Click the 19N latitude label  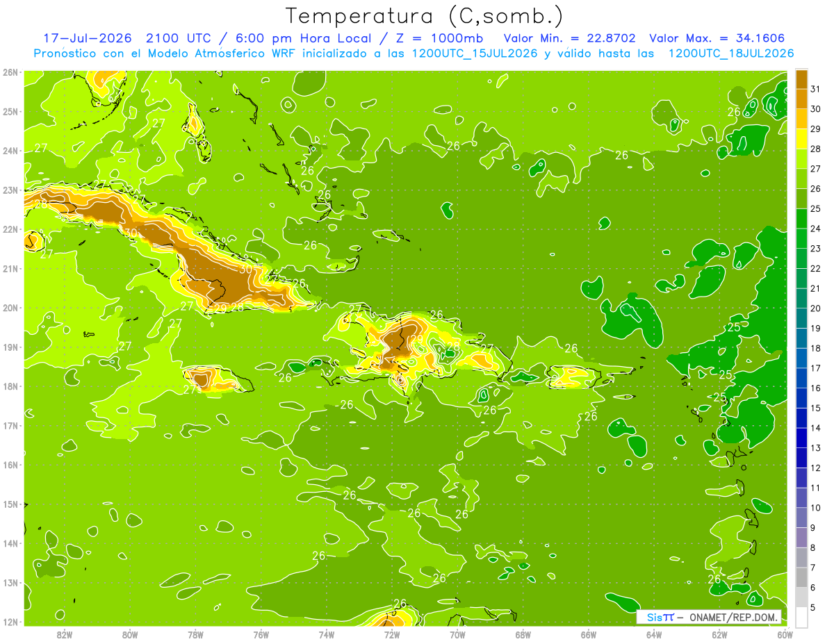(10, 347)
